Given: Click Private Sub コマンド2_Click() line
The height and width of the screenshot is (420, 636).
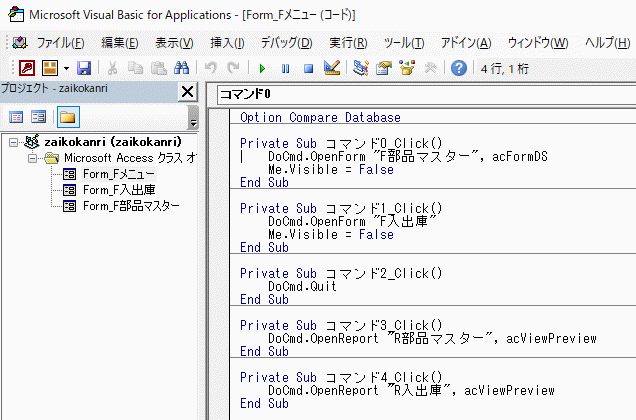Looking at the screenshot, I should [x=341, y=273].
